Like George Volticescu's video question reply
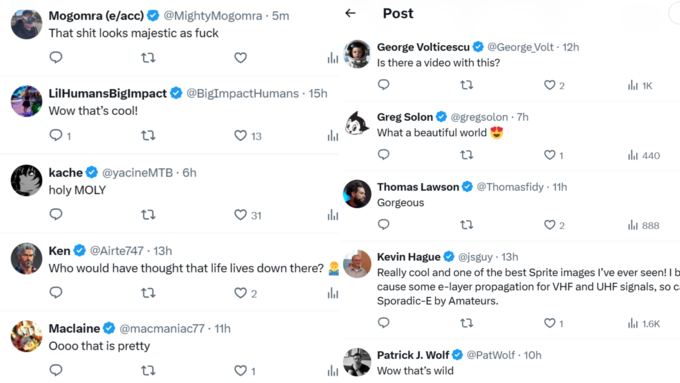 point(549,85)
